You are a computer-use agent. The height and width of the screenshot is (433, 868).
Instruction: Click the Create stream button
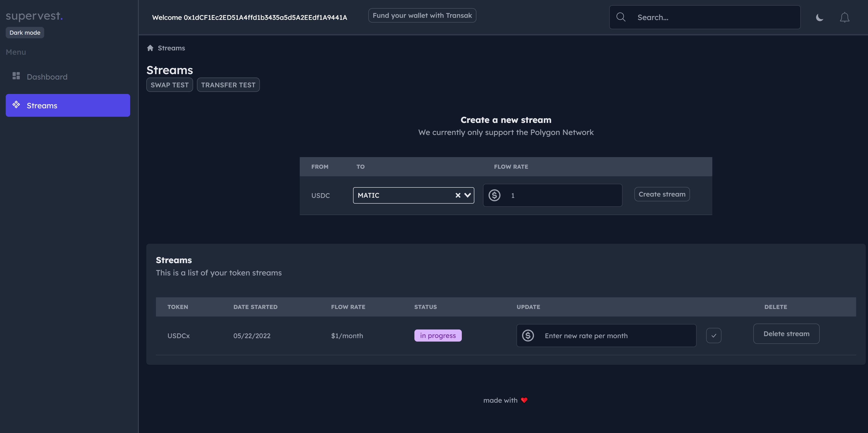click(x=662, y=194)
